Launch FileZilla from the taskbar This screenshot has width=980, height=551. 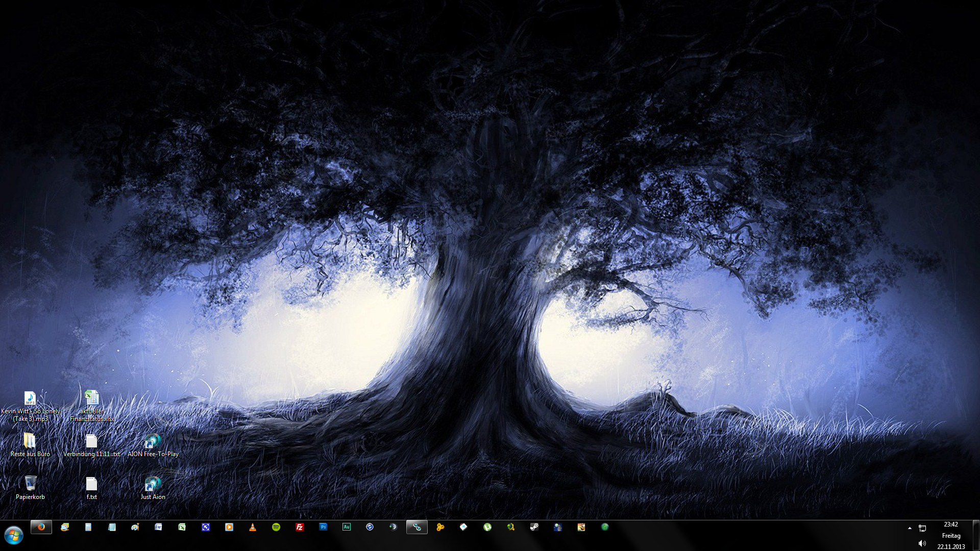coord(300,527)
